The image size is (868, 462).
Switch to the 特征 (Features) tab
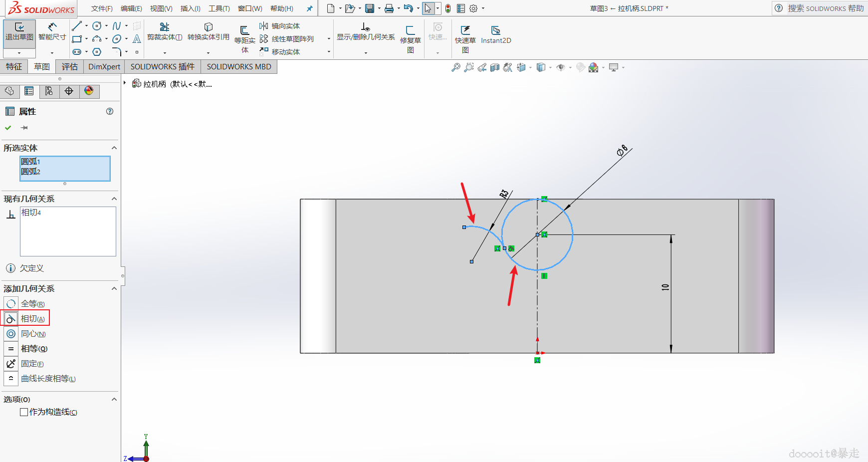pyautogui.click(x=14, y=67)
